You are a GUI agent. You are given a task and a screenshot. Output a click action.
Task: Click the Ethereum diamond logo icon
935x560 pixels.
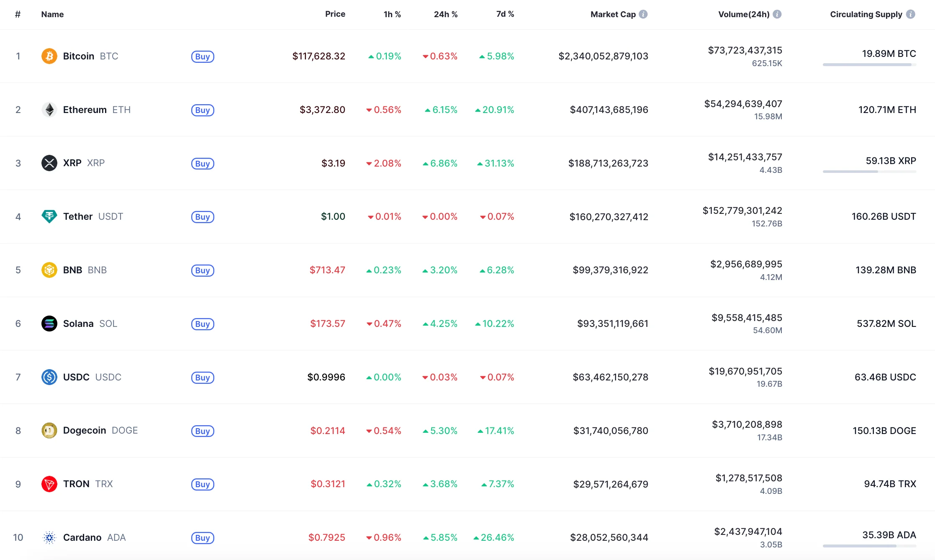coord(49,110)
